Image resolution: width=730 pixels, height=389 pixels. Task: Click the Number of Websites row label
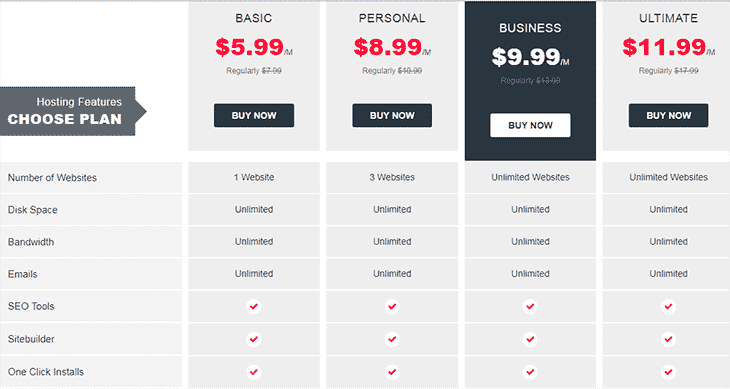click(x=52, y=178)
